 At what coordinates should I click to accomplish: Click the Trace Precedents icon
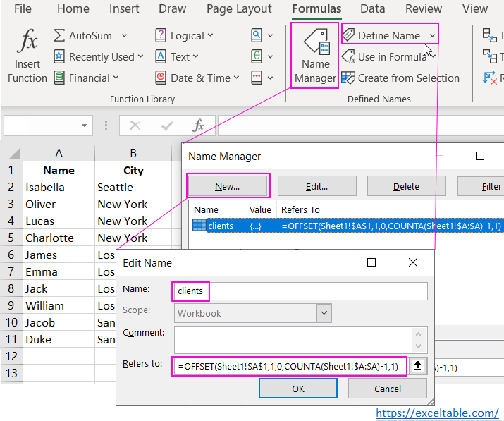point(489,35)
